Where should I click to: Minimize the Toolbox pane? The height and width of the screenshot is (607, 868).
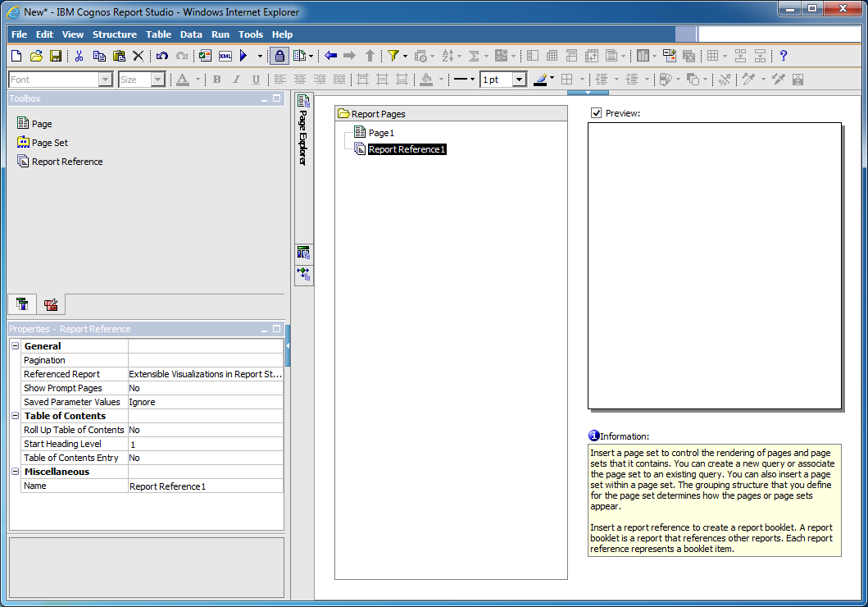(264, 98)
